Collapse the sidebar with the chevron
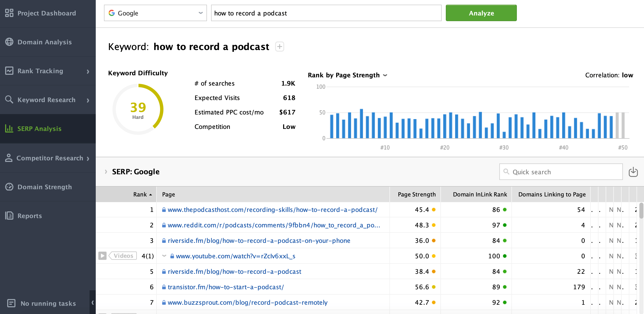Viewport: 644px width, 314px height. tap(93, 302)
